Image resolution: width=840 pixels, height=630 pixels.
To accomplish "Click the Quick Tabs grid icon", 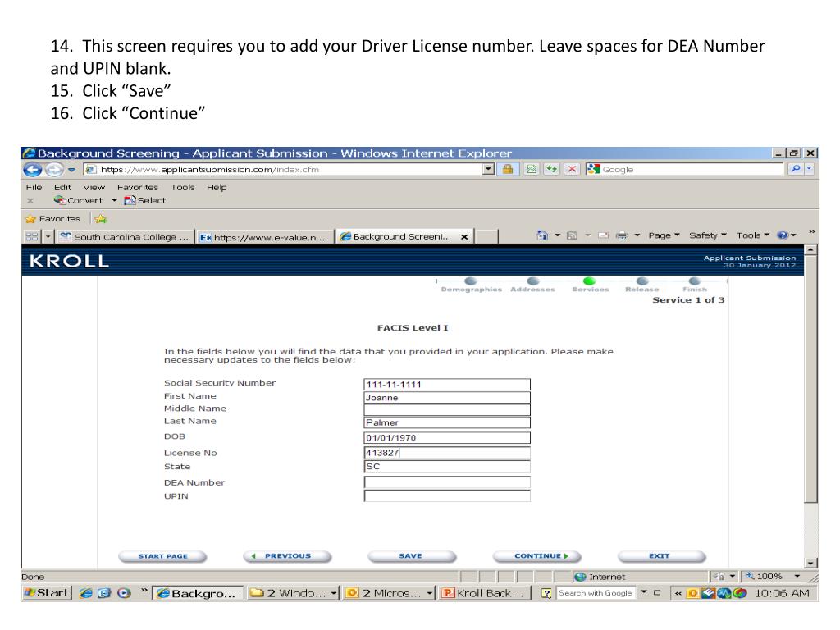I will point(32,236).
